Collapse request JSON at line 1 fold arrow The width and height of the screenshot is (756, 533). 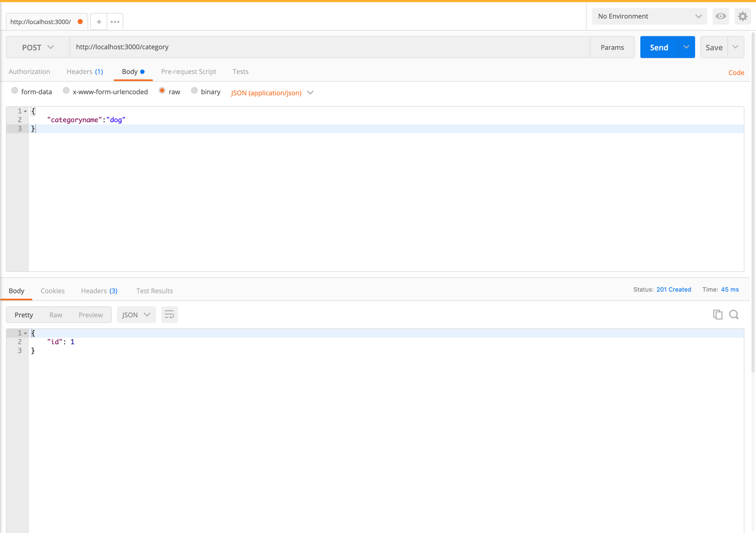pyautogui.click(x=25, y=111)
